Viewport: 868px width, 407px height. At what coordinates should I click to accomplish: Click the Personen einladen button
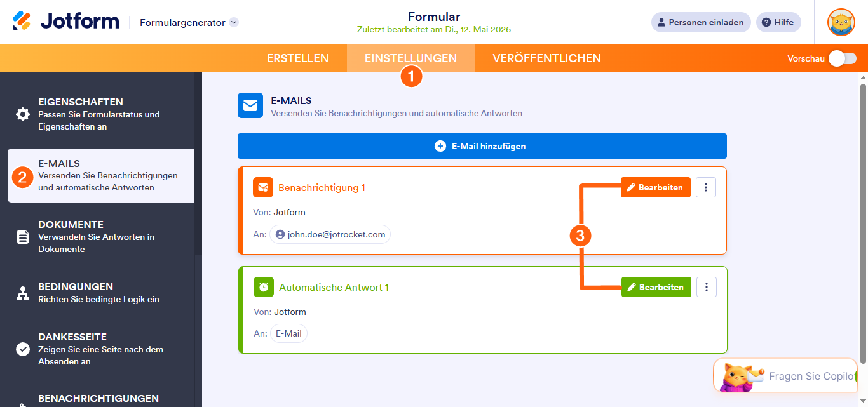click(701, 22)
